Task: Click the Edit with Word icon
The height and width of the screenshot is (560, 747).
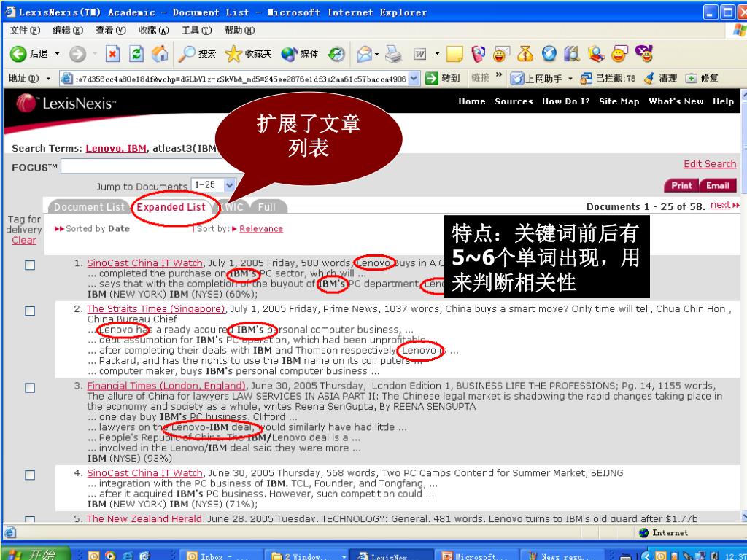Action: [419, 54]
